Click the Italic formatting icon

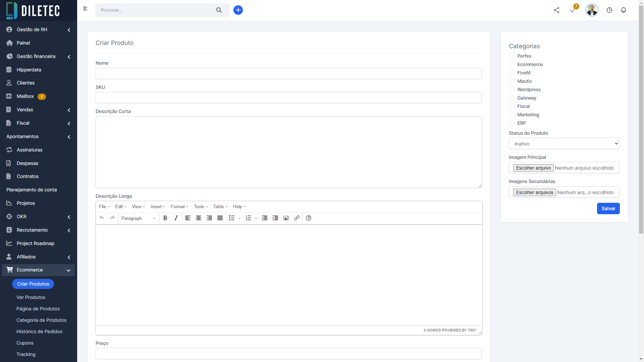[x=176, y=218]
